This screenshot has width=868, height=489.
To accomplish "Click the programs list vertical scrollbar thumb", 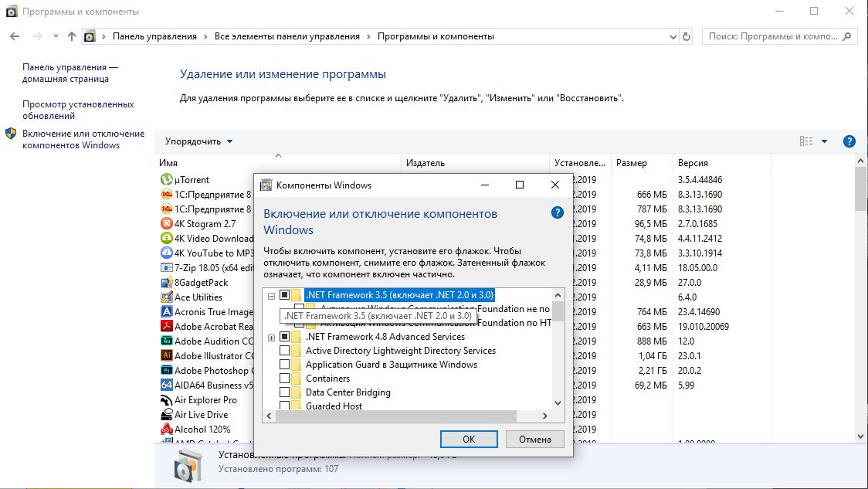I will [860, 188].
